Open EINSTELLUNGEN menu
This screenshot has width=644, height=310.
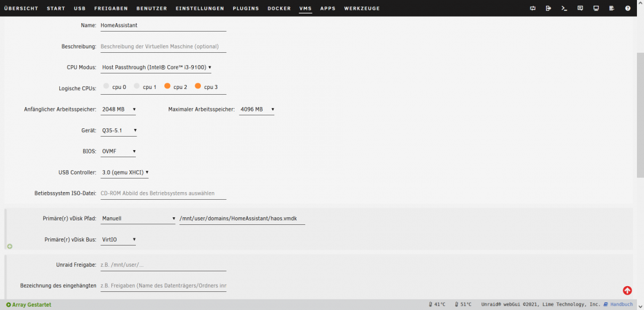coord(200,8)
